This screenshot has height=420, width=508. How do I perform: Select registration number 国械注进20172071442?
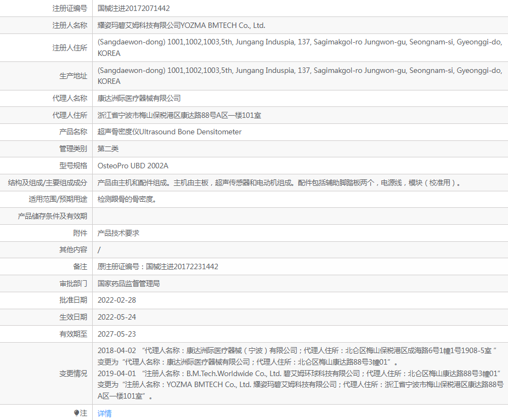(133, 8)
